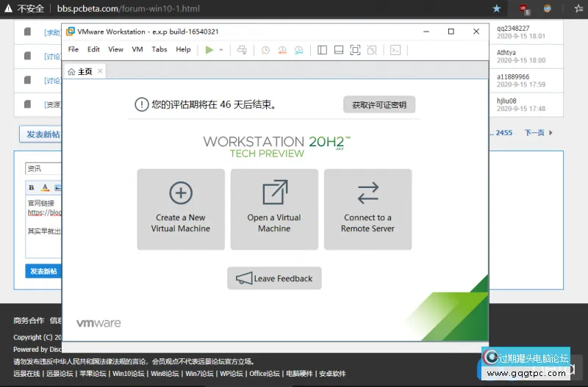Open the VM menu
The image size is (588, 387).
tap(137, 50)
